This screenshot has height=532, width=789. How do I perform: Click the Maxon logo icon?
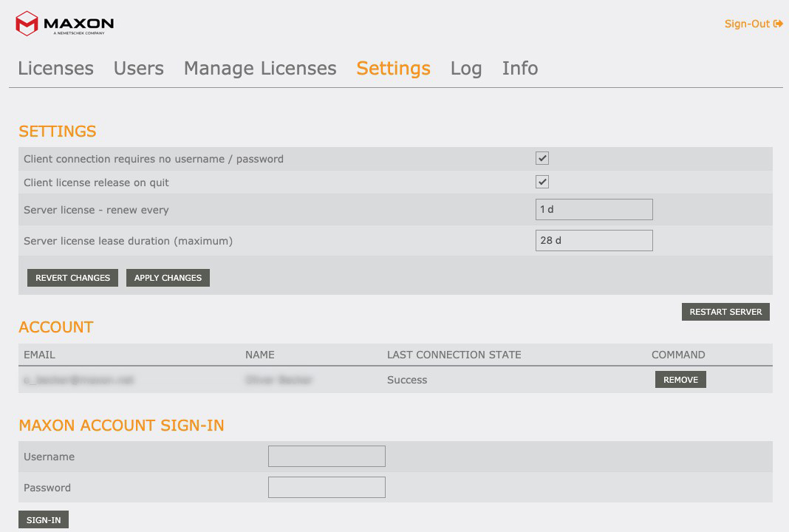pos(27,23)
